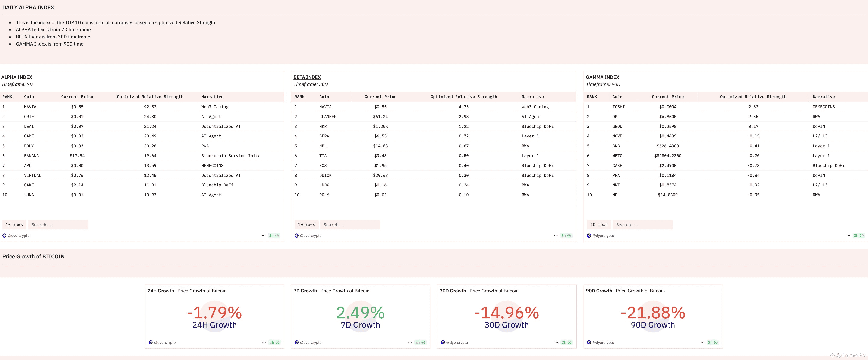Select the CLANKER cell in BETA INDEX
The image size is (868, 360).
[x=328, y=117]
